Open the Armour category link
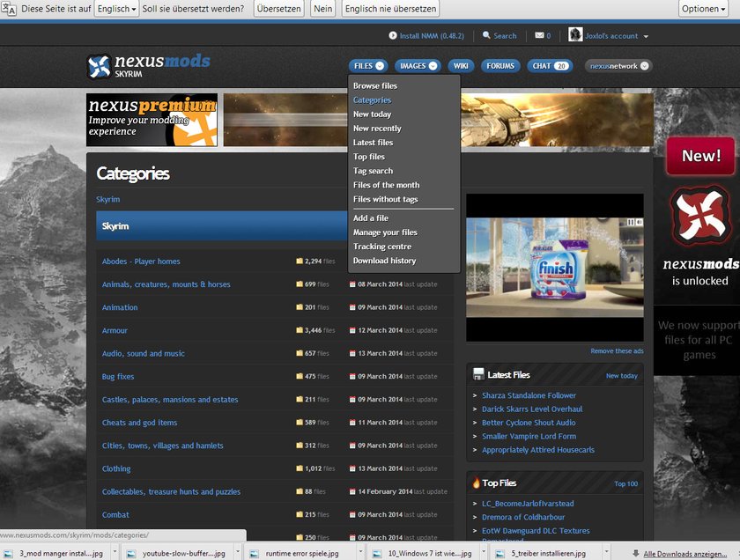This screenshot has width=740, height=560. pyautogui.click(x=115, y=331)
